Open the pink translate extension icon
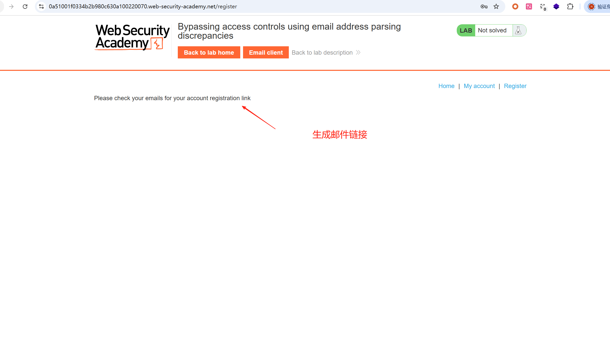This screenshot has height=364, width=610. 529,7
